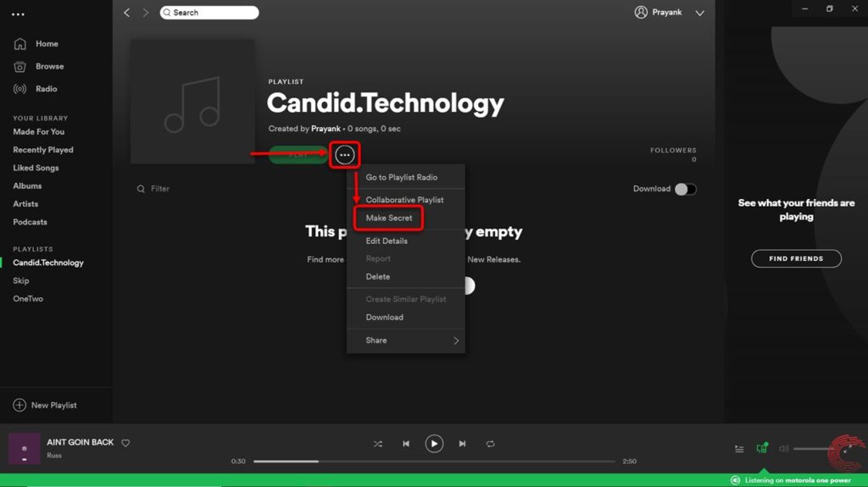Image resolution: width=868 pixels, height=487 pixels.
Task: Click the Search input field
Action: 209,12
